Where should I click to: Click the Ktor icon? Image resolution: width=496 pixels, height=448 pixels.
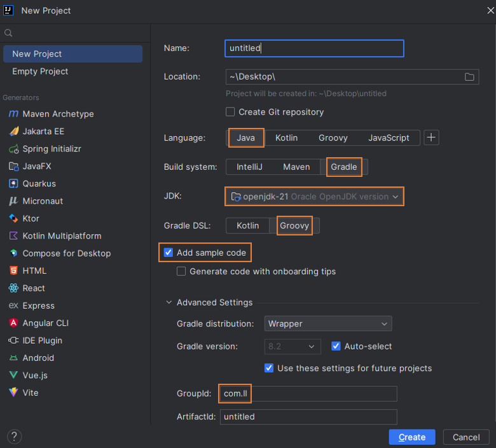click(13, 218)
